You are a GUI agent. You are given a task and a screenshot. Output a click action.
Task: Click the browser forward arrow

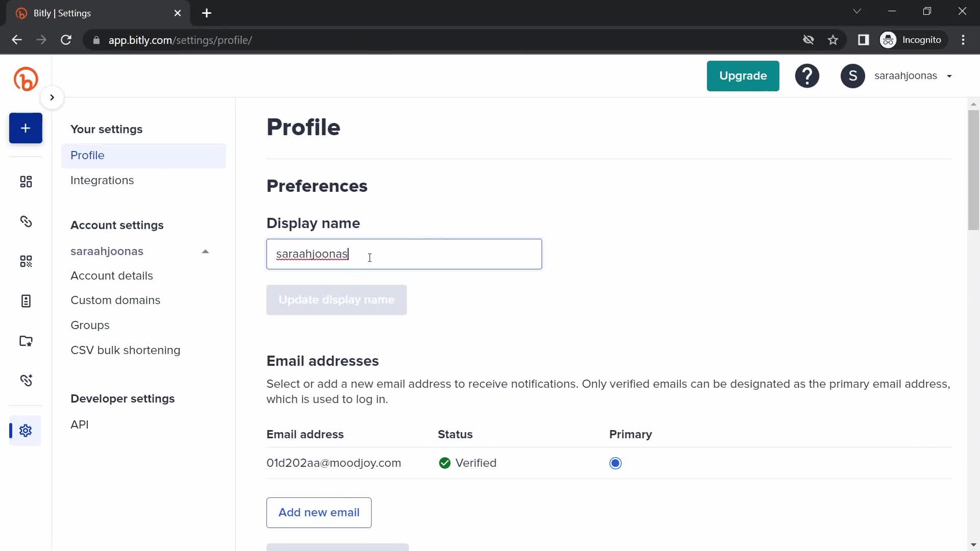[41, 40]
